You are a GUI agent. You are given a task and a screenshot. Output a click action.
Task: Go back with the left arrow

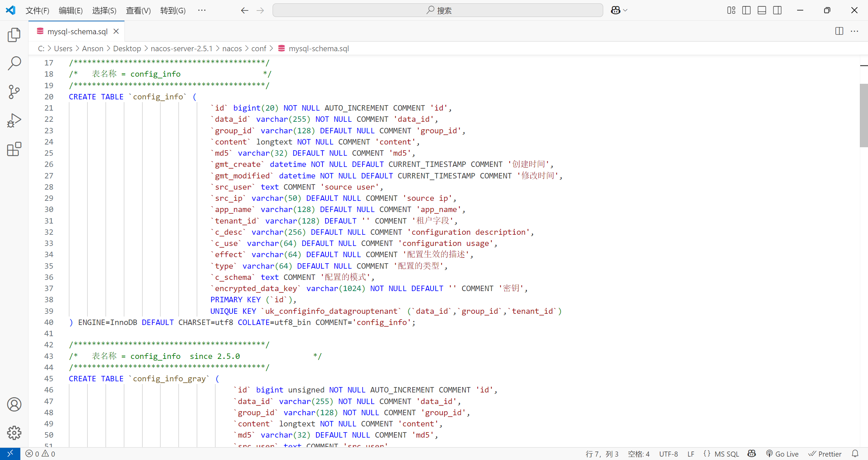pyautogui.click(x=244, y=11)
